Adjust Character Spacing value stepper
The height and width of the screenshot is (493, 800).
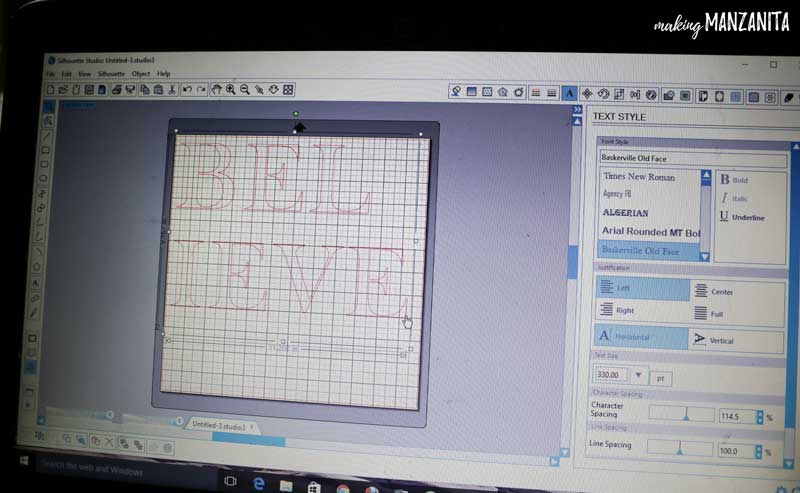pos(760,417)
